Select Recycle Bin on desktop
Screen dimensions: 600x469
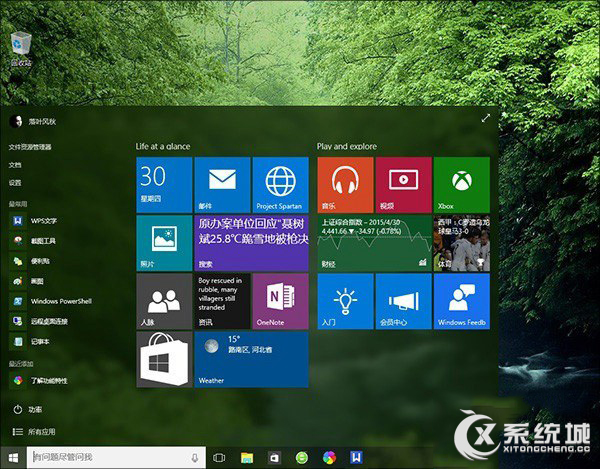click(x=21, y=49)
